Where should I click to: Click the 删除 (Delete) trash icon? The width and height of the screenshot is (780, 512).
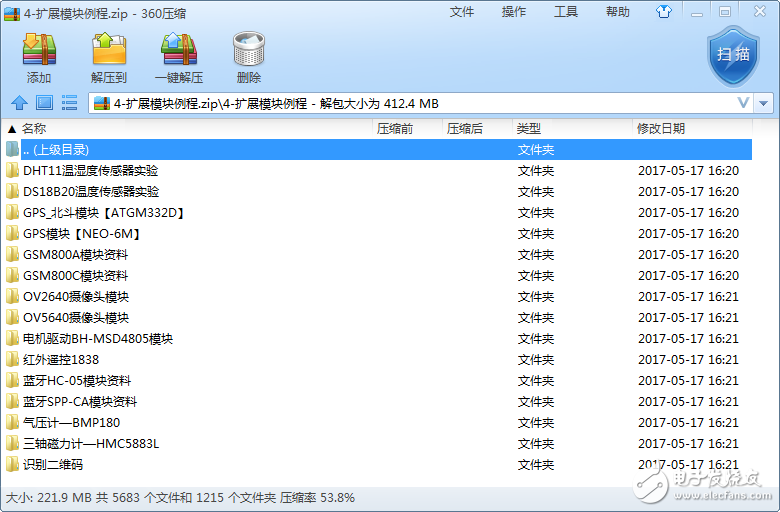coord(248,57)
